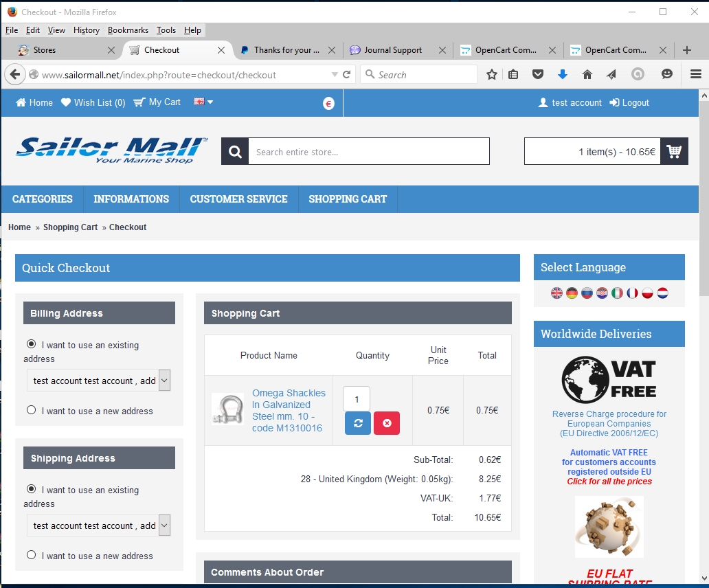Expand the top bar language flag dropdown

(x=203, y=102)
